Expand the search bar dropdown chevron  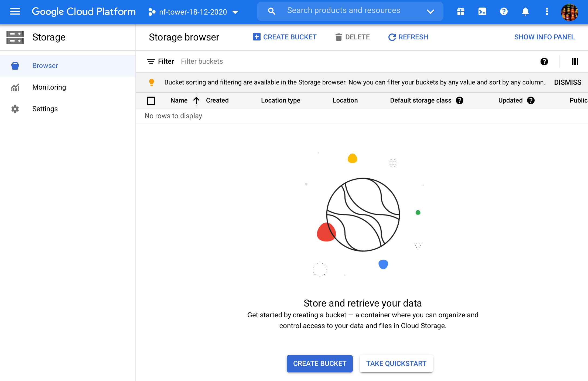click(430, 12)
